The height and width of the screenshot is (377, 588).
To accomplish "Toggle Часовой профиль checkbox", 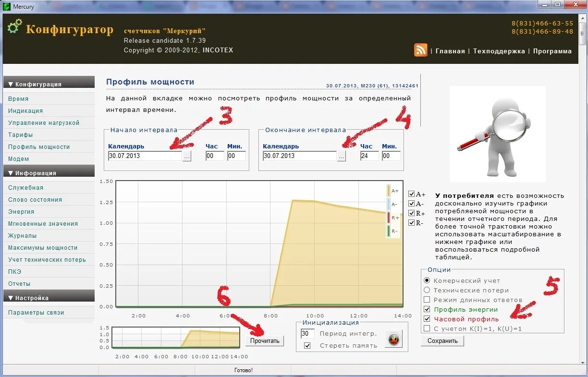I will 427,319.
